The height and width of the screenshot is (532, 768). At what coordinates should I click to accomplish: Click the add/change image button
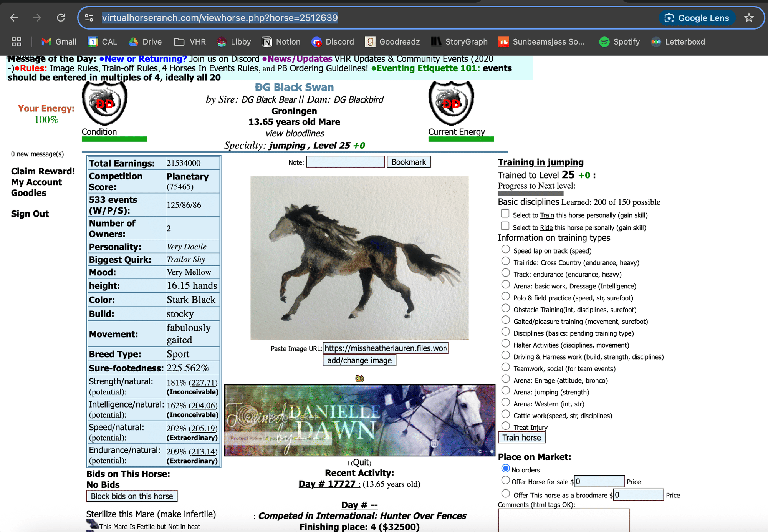(359, 360)
